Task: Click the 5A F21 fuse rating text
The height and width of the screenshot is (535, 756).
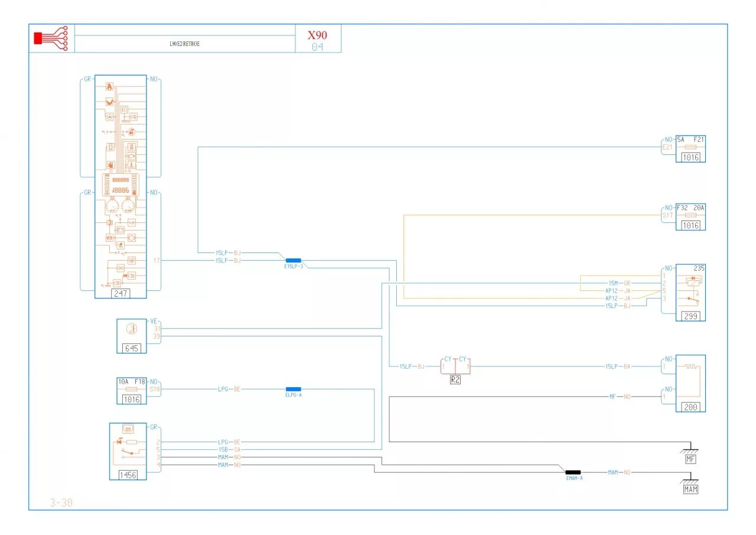Action: (690, 140)
